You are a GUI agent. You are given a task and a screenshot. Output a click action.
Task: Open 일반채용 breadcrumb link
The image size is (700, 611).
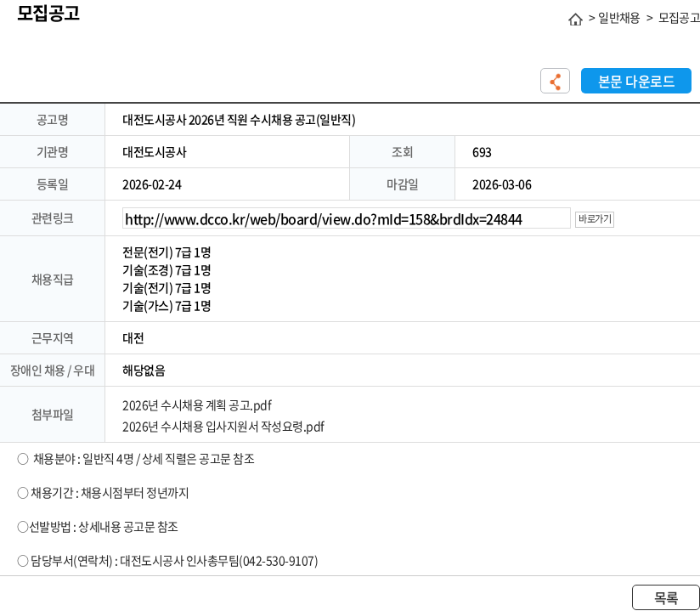pos(618,19)
